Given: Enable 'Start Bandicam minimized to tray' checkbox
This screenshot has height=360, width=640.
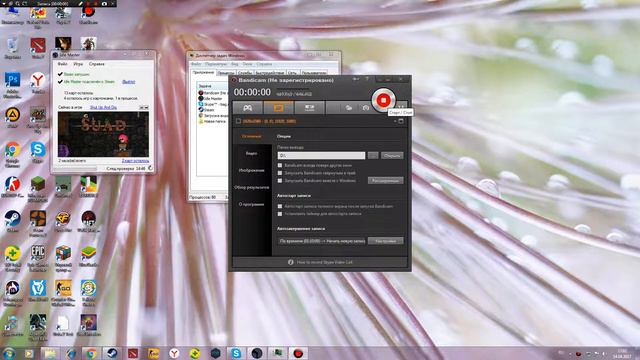Looking at the screenshot, I should coord(280,173).
